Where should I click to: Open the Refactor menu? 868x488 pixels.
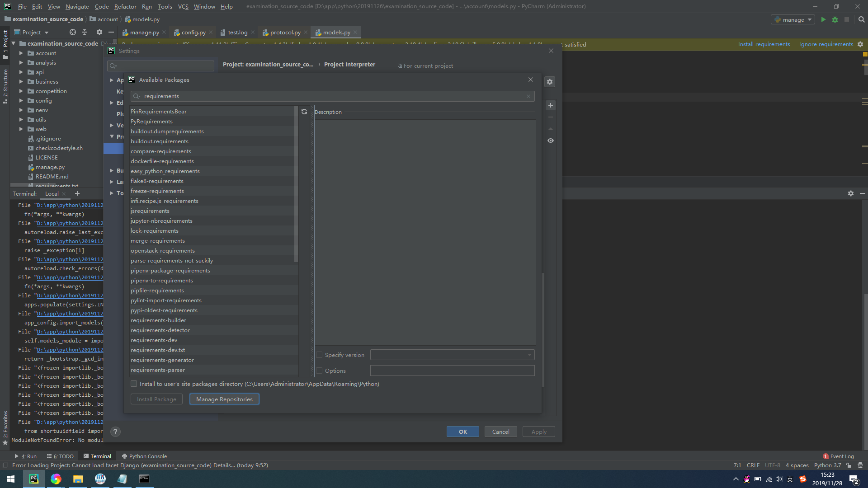click(x=125, y=6)
